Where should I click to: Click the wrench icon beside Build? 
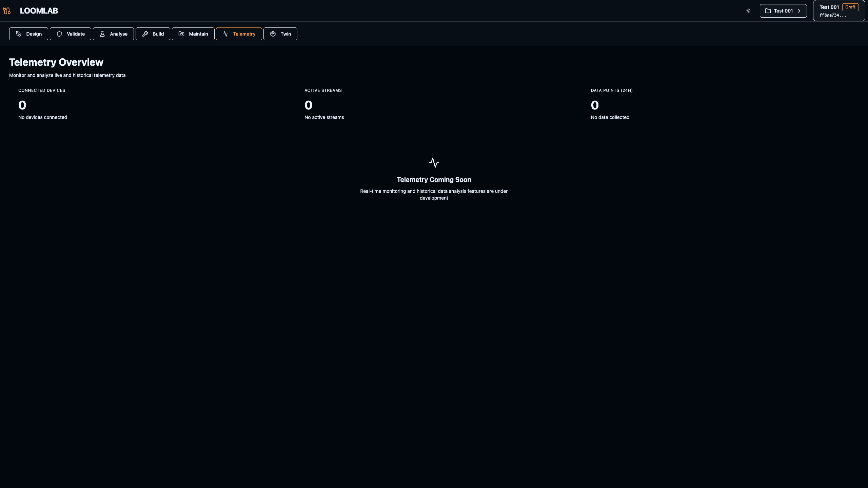pyautogui.click(x=145, y=34)
